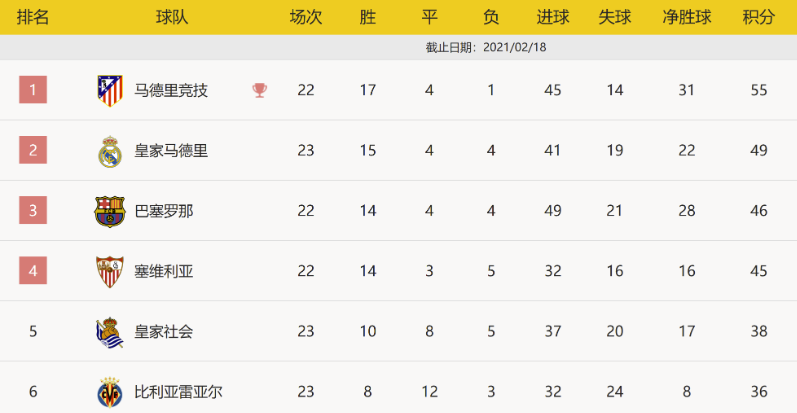This screenshot has width=797, height=413.
Task: Click the 场次 column header
Action: (305, 18)
